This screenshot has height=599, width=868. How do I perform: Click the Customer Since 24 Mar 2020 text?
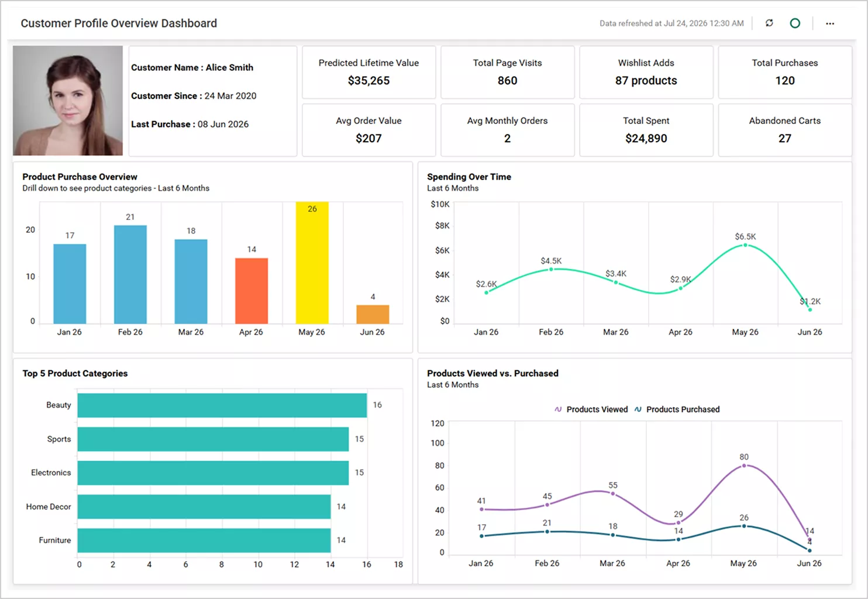click(x=194, y=96)
